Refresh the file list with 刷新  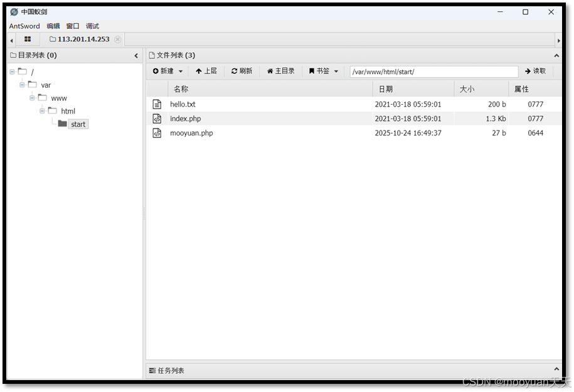pyautogui.click(x=242, y=71)
